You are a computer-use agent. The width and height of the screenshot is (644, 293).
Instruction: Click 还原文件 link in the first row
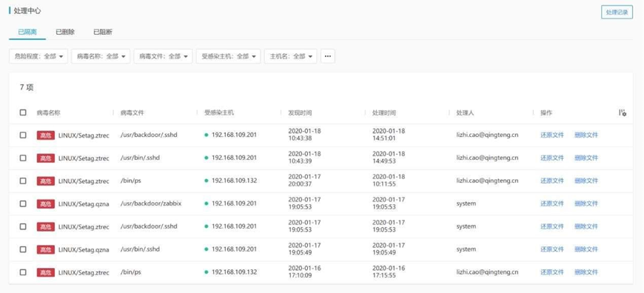552,135
